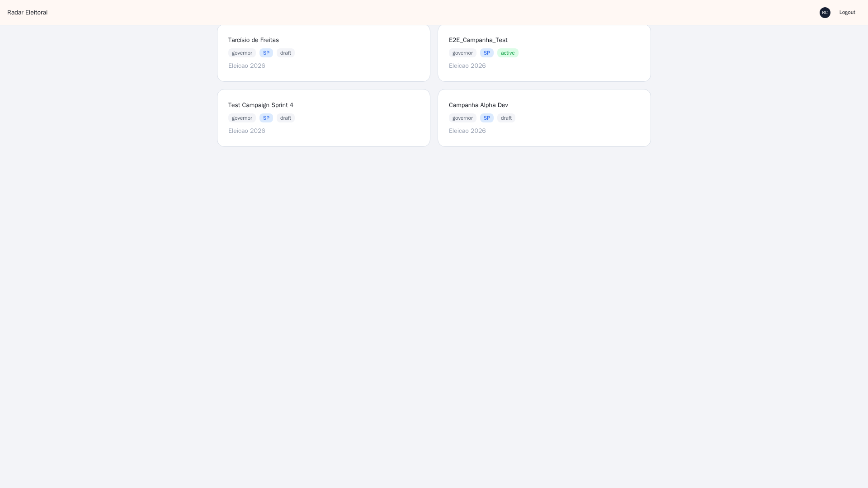Open the Test Campaign Sprint 4 card
Image resolution: width=868 pixels, height=488 pixels.
point(324,118)
